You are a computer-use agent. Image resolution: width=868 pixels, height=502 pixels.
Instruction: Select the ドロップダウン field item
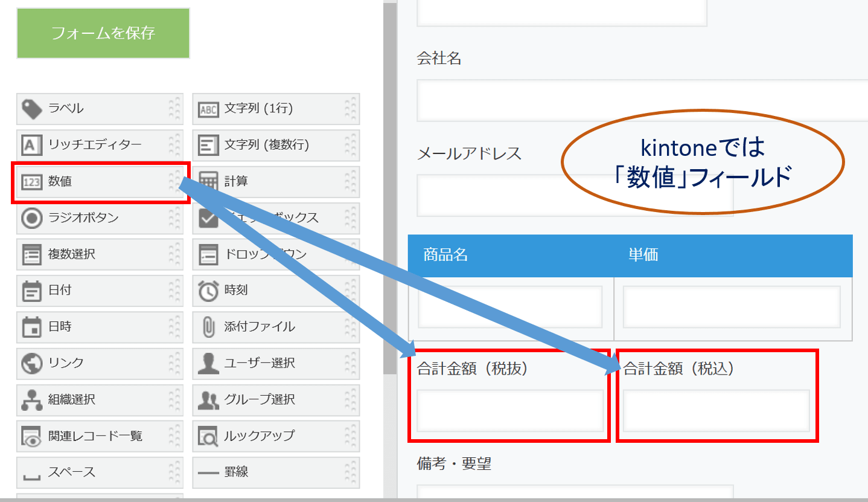(x=276, y=254)
